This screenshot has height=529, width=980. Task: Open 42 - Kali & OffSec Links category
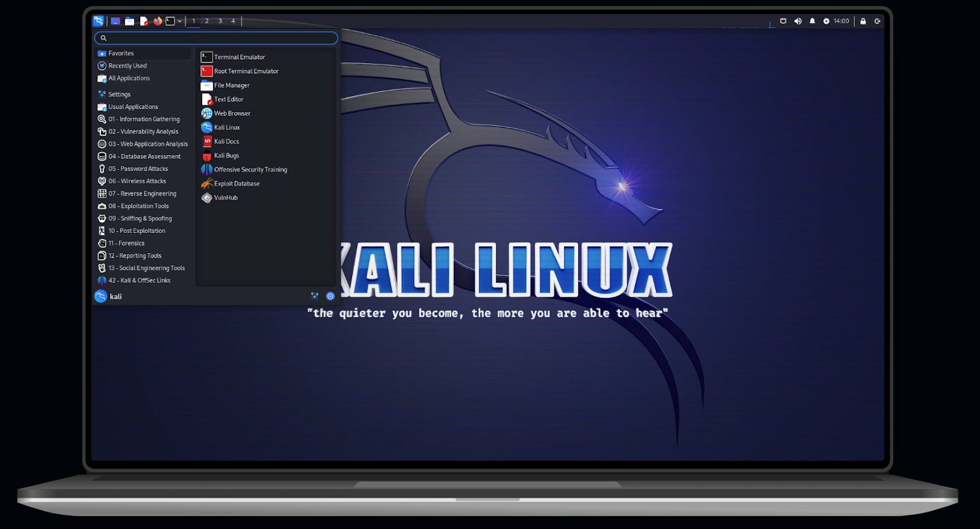pos(143,280)
